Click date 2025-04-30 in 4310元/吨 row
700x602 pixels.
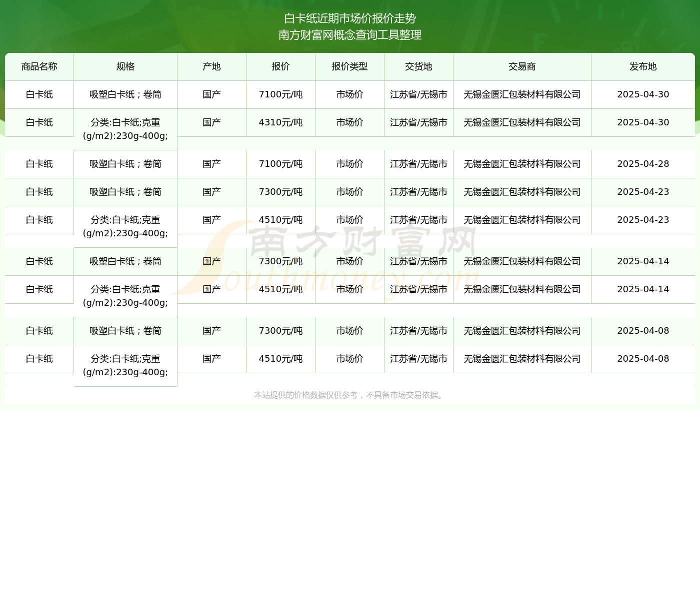(x=643, y=122)
